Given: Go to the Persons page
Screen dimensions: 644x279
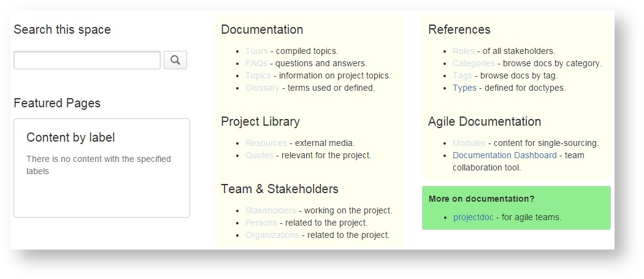Looking at the screenshot, I should [x=261, y=223].
